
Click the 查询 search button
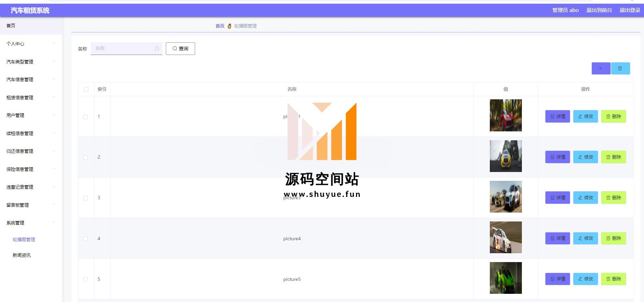180,48
